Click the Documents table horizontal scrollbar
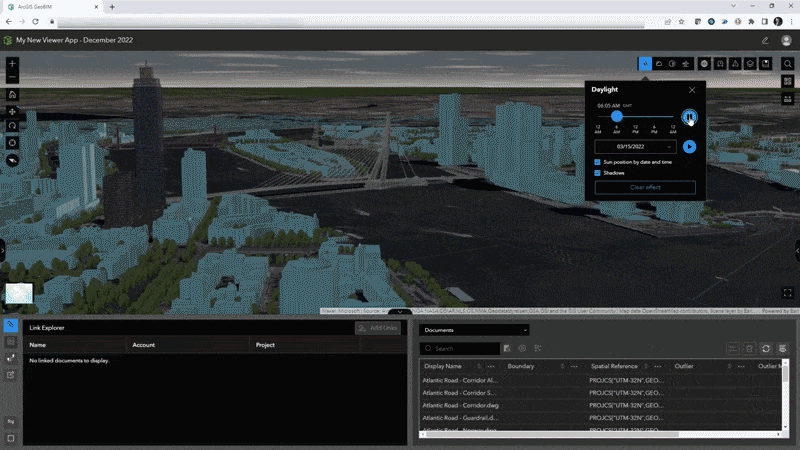800x450 pixels. coord(553,434)
